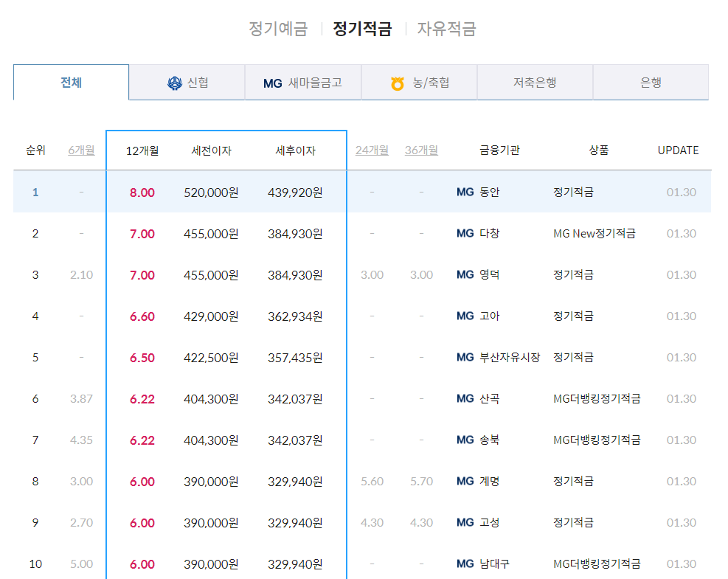The height and width of the screenshot is (579, 728).
Task: Filter by 농/축협 tab
Action: point(419,83)
